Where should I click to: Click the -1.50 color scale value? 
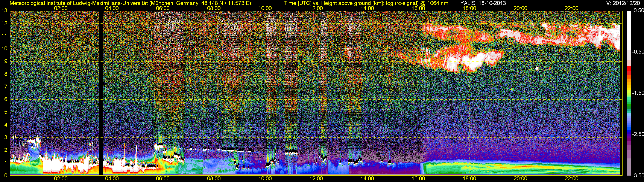tap(638, 93)
